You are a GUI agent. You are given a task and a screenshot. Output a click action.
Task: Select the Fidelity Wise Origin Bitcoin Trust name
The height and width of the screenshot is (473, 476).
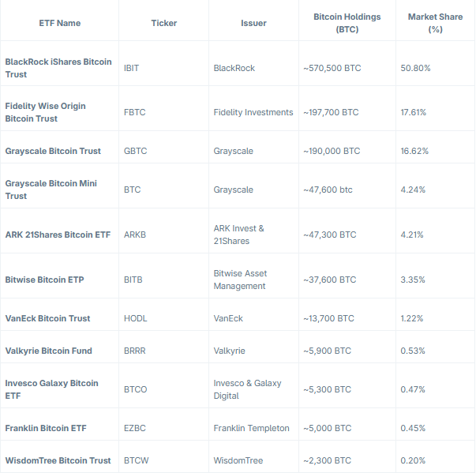coord(46,112)
